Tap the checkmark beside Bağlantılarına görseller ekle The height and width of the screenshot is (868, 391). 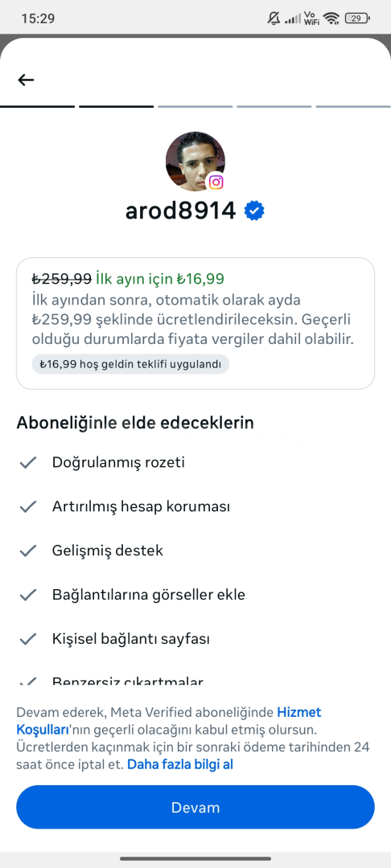[x=27, y=595]
